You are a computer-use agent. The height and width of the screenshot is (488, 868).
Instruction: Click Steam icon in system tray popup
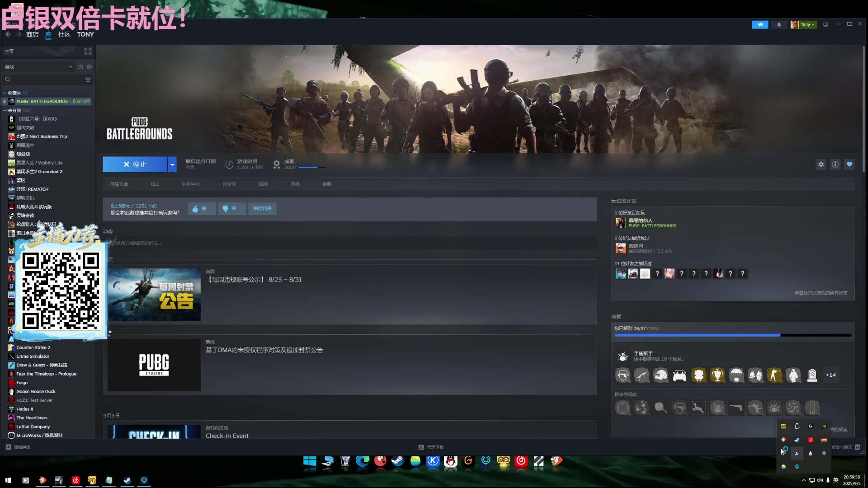click(797, 440)
